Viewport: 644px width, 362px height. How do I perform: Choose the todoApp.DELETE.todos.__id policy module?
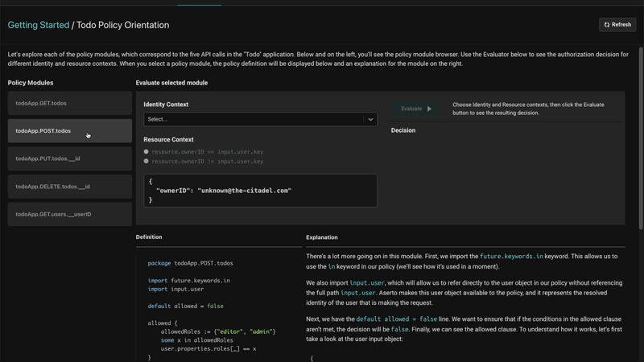(70, 187)
